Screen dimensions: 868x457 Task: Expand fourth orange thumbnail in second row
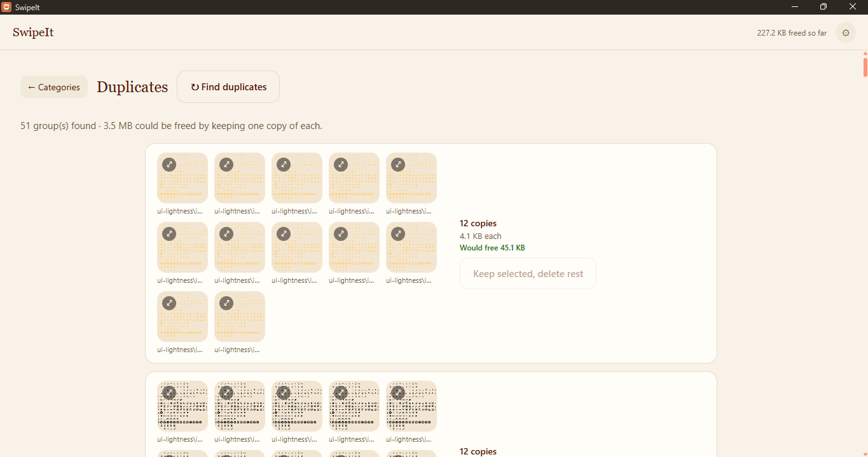point(341,234)
